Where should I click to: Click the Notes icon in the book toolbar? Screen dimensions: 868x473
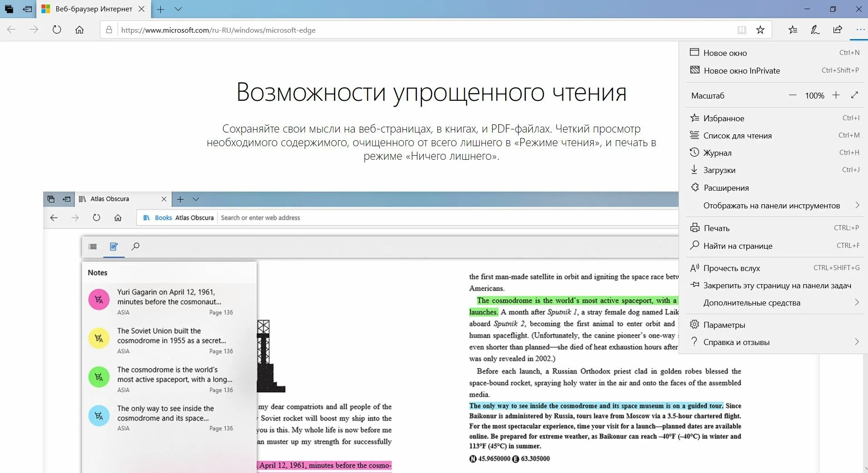pyautogui.click(x=114, y=246)
